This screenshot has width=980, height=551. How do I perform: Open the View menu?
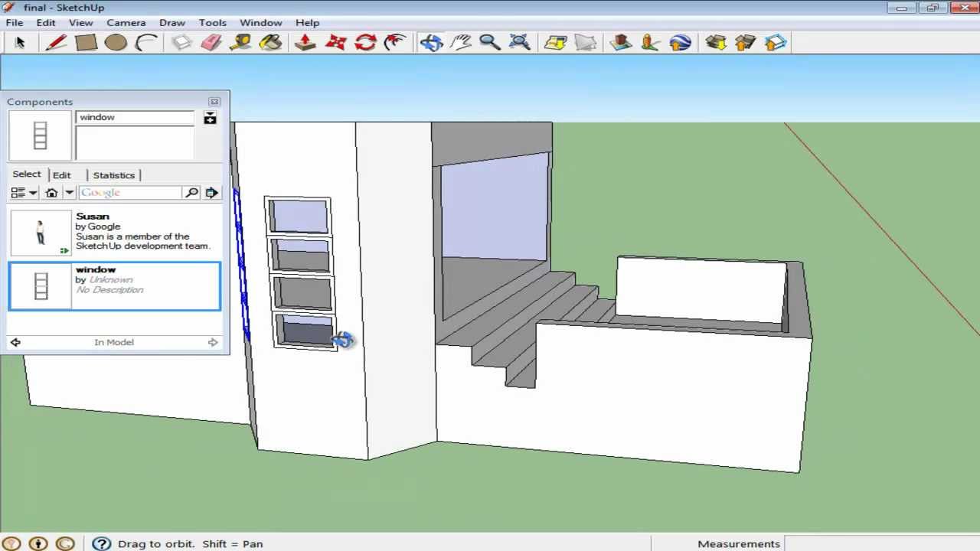pyautogui.click(x=80, y=23)
